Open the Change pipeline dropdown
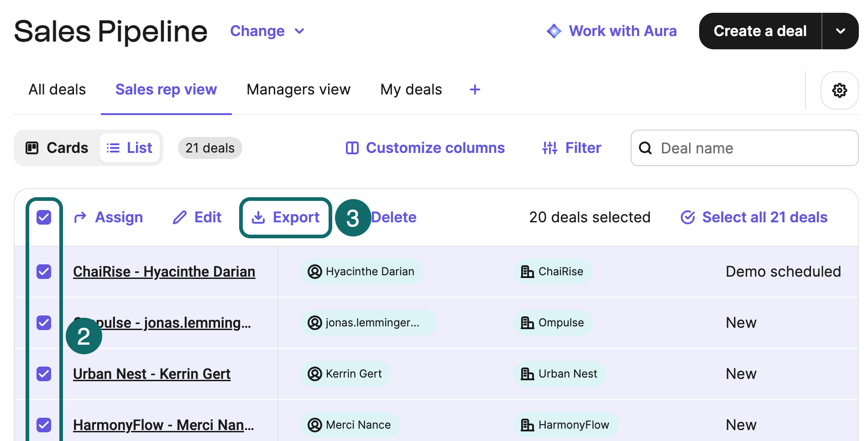868x441 pixels. point(267,31)
